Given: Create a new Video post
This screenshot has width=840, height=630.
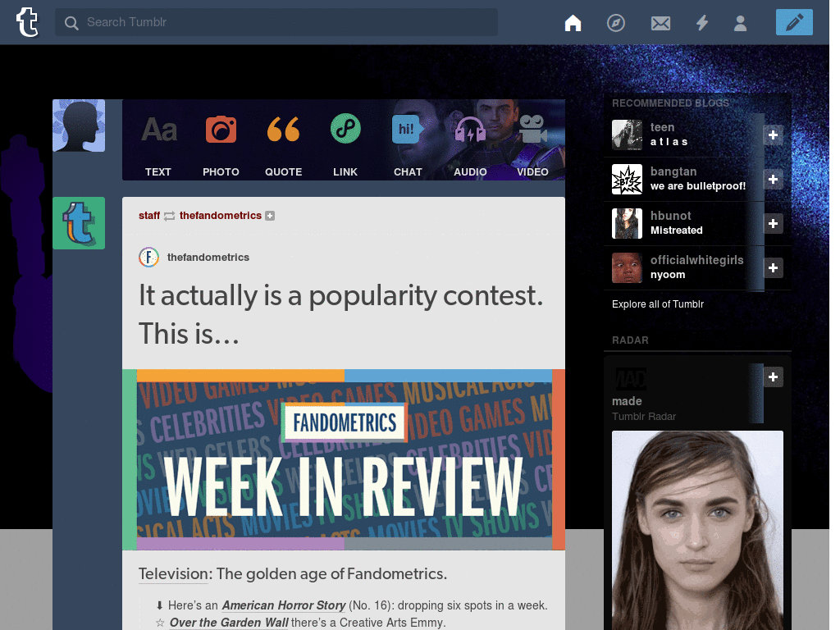Looking at the screenshot, I should (x=532, y=145).
